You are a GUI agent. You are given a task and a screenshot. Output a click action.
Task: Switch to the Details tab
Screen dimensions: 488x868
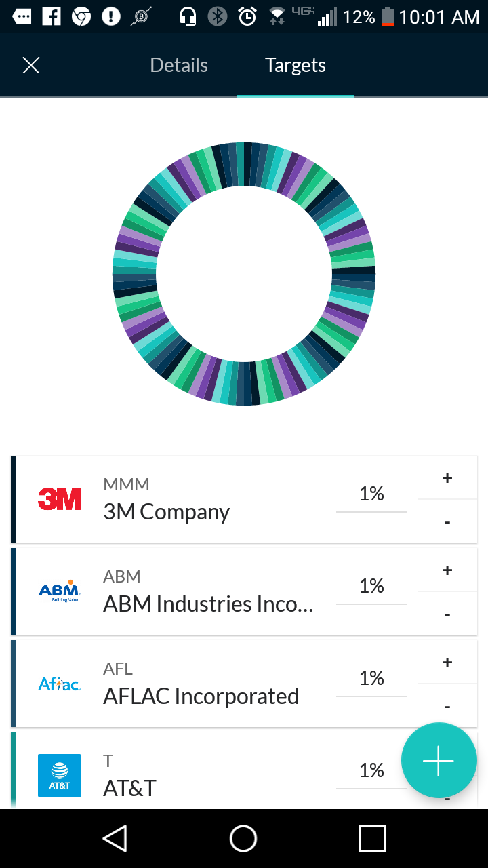(179, 65)
